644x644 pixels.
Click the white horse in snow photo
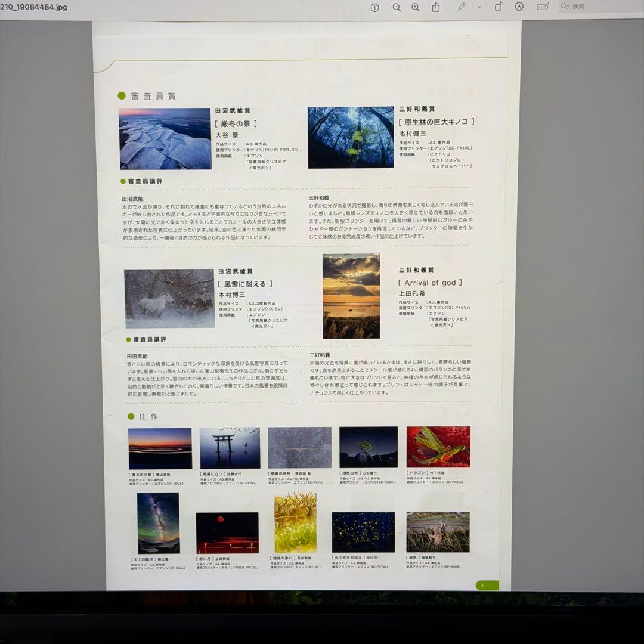coord(169,299)
